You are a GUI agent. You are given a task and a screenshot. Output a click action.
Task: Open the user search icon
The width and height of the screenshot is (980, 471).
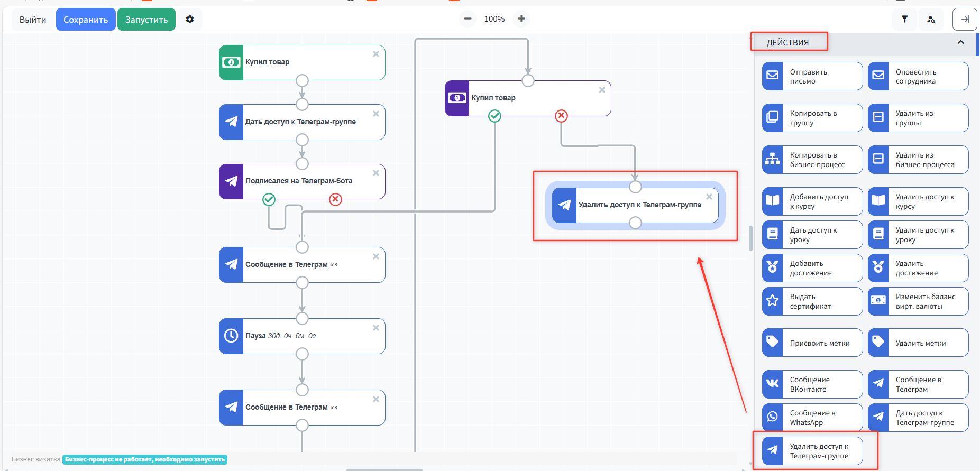[x=931, y=20]
